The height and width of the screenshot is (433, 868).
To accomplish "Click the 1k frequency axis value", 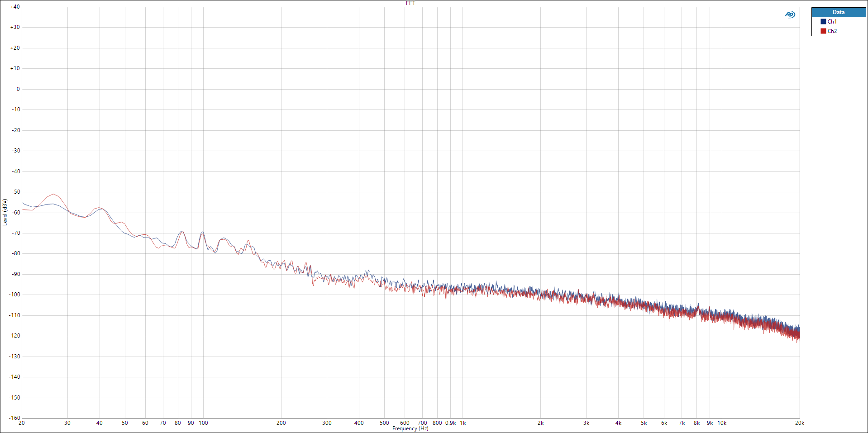I will [x=463, y=423].
